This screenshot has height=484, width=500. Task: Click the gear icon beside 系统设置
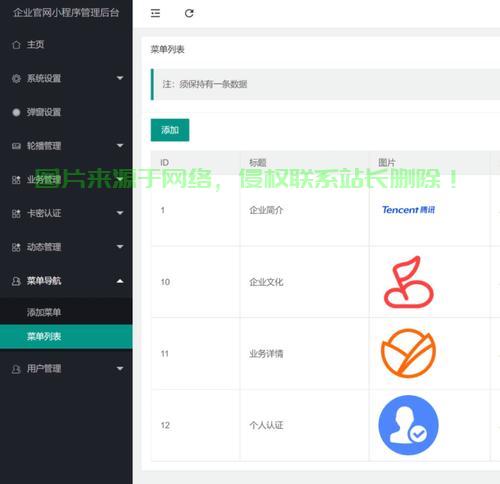click(x=16, y=78)
